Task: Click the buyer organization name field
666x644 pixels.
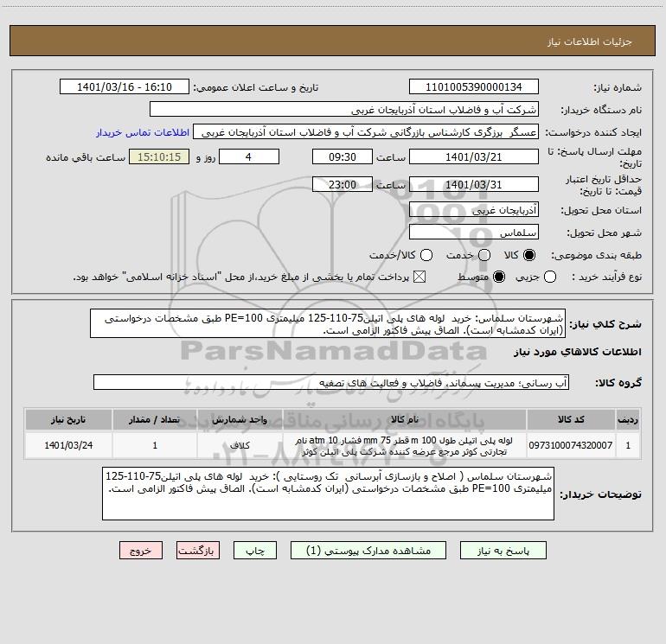Action: click(344, 110)
